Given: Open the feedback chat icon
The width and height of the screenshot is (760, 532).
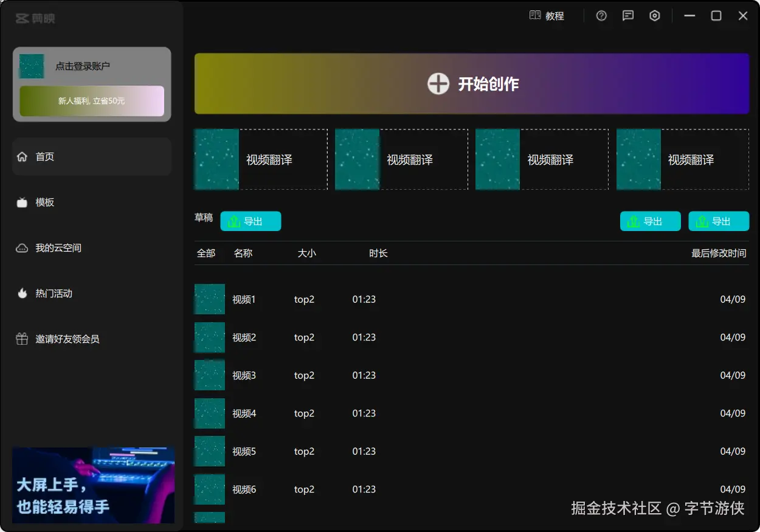Looking at the screenshot, I should (x=628, y=16).
